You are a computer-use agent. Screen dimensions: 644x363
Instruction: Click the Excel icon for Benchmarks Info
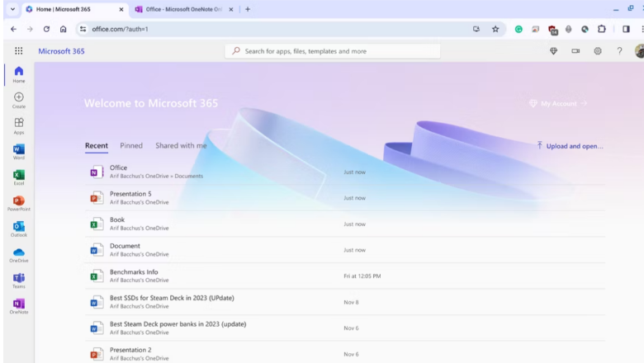97,276
